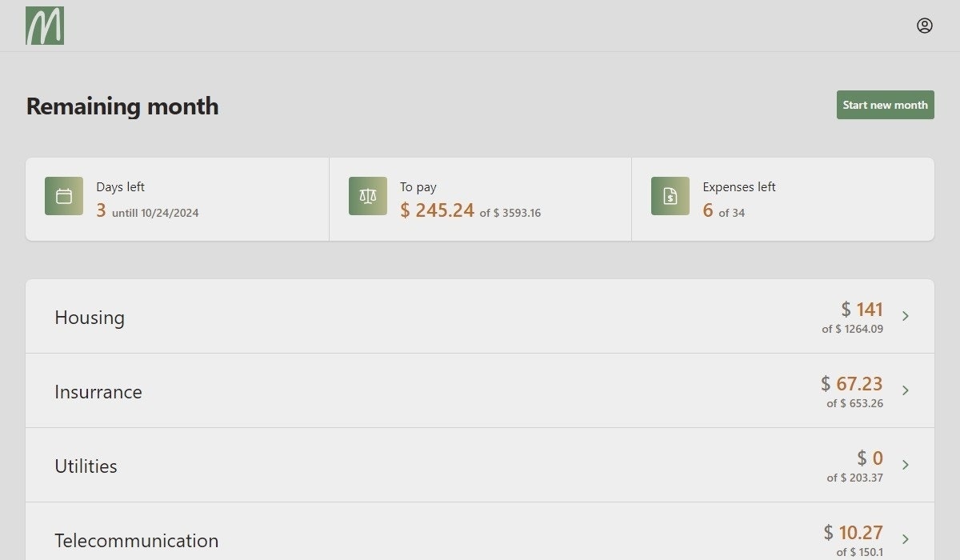Image resolution: width=960 pixels, height=560 pixels.
Task: Click the Housing $ 141 amount
Action: (862, 309)
